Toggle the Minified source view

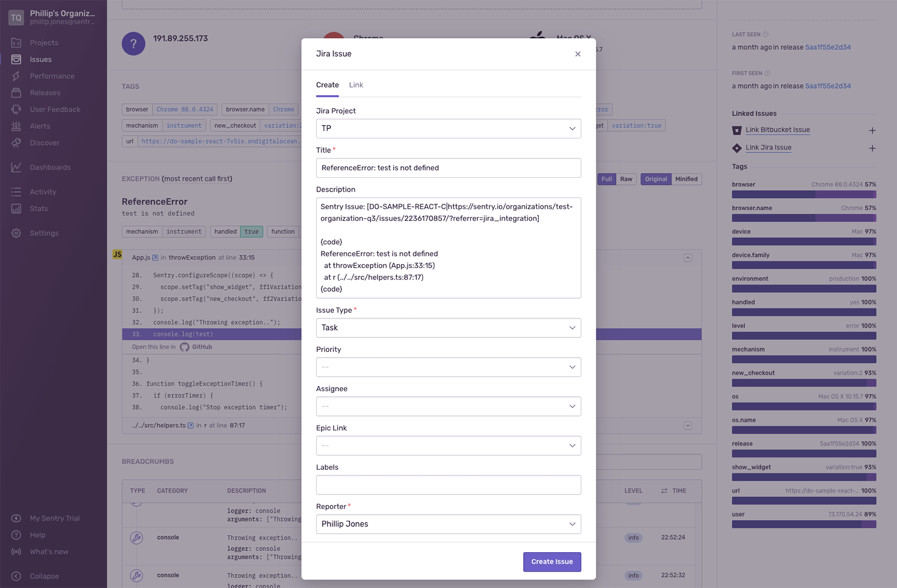(x=686, y=179)
